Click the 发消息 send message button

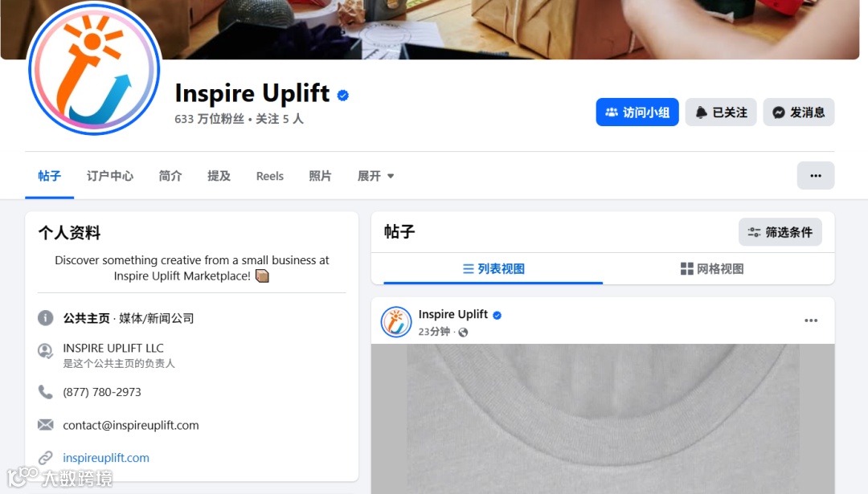point(798,112)
